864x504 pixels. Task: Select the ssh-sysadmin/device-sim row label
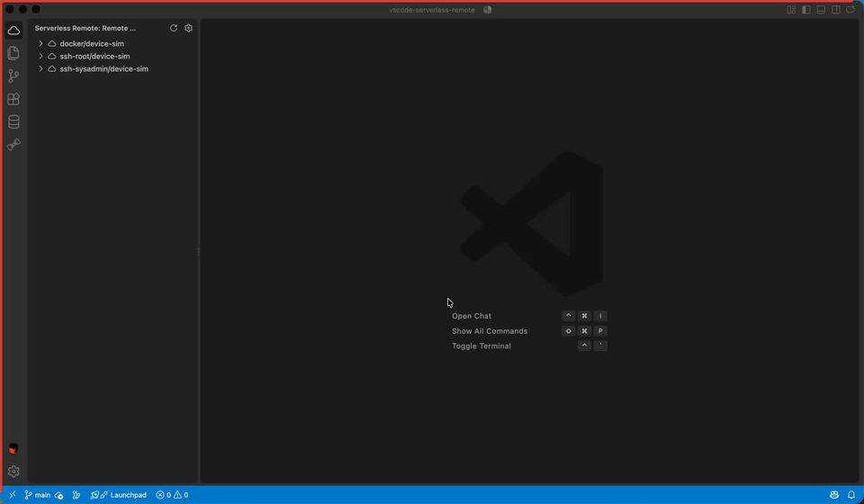click(104, 69)
